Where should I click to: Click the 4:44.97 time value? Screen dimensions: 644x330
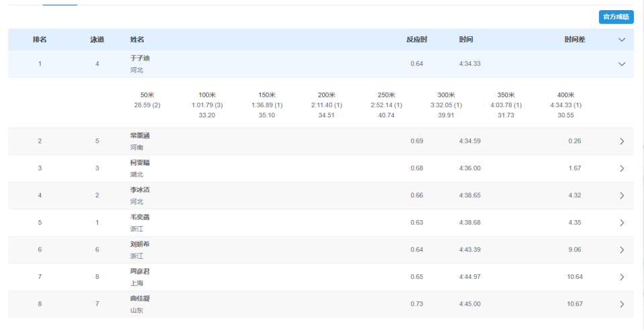pyautogui.click(x=470, y=276)
